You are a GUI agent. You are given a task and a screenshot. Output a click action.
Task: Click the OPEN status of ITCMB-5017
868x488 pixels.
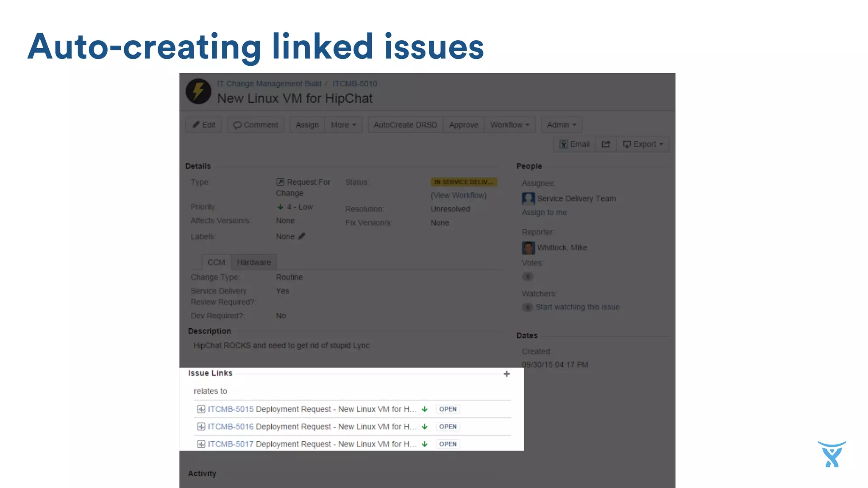click(448, 444)
